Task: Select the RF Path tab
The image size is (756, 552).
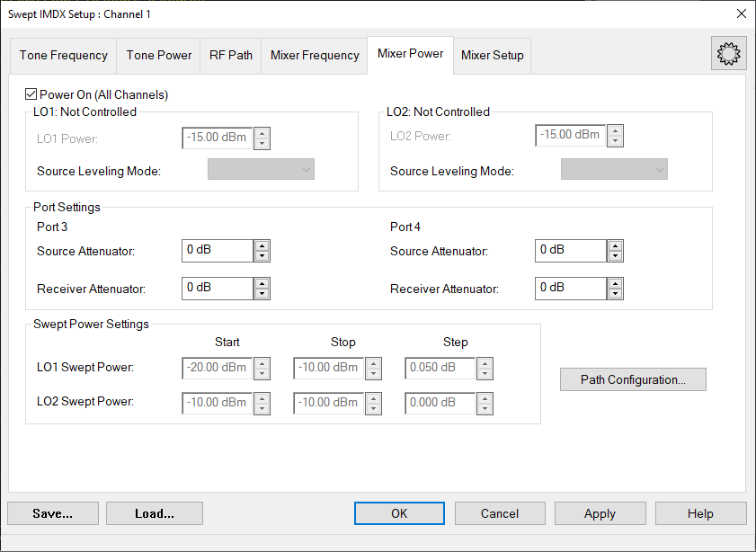Action: click(x=231, y=56)
